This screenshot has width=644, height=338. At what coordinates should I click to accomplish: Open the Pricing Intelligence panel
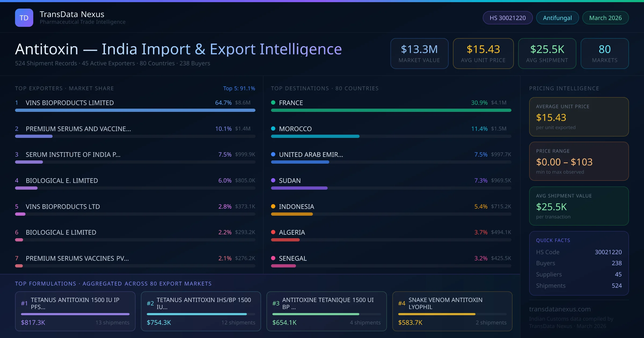[x=564, y=88]
